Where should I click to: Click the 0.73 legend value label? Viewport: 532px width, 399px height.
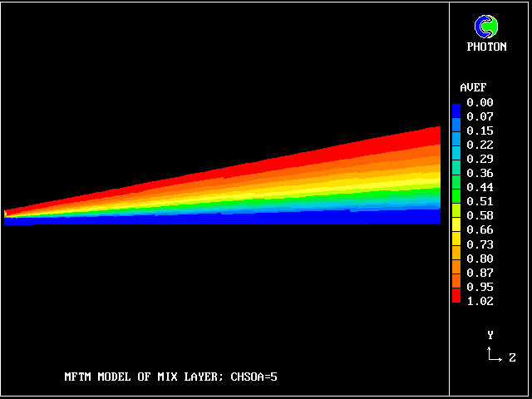pyautogui.click(x=480, y=244)
